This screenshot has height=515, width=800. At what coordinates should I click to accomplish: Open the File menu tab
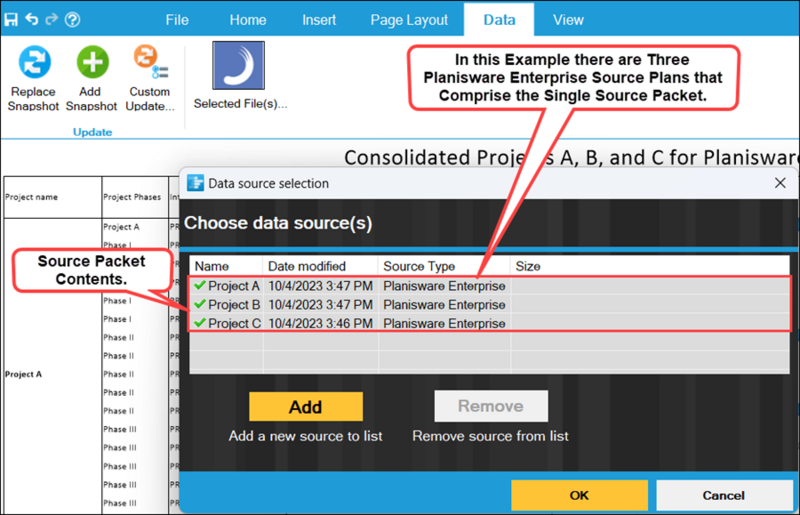click(x=177, y=20)
